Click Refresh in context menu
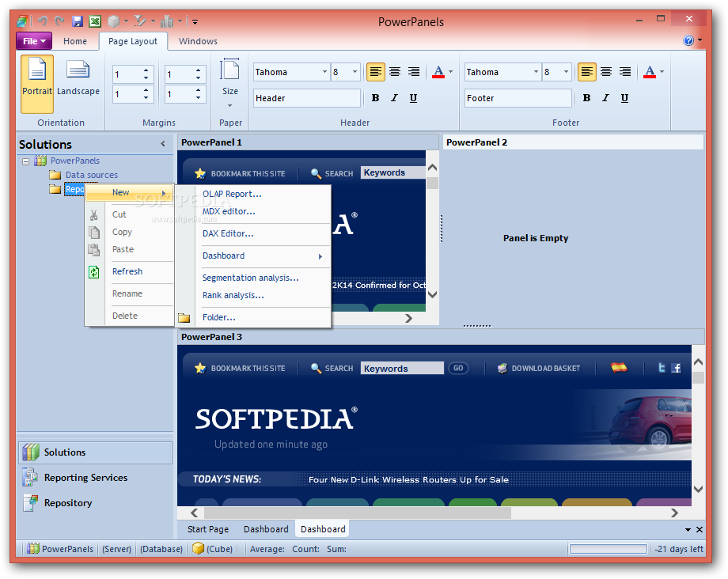 point(127,271)
